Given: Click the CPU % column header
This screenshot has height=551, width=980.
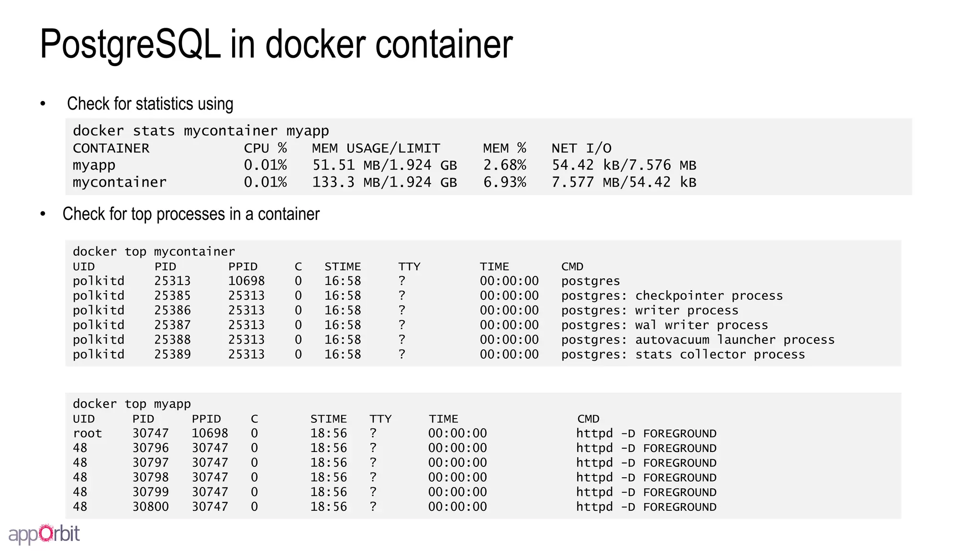Looking at the screenshot, I should [x=265, y=148].
